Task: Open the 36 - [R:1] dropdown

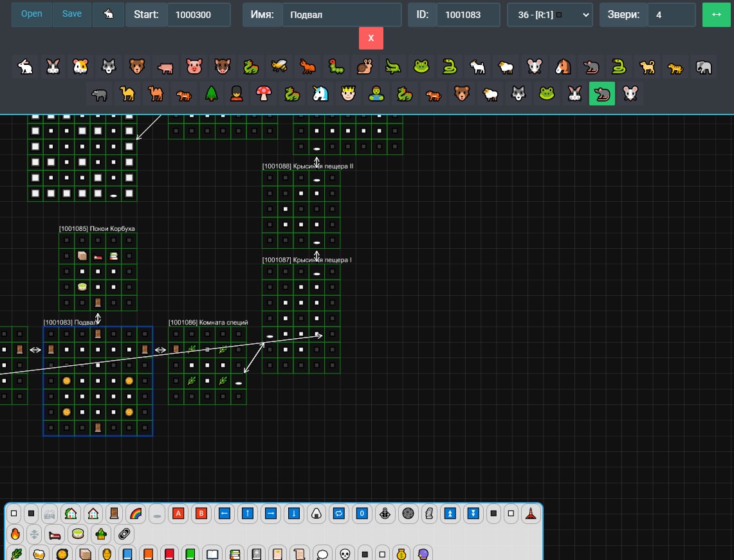Action: (x=550, y=15)
